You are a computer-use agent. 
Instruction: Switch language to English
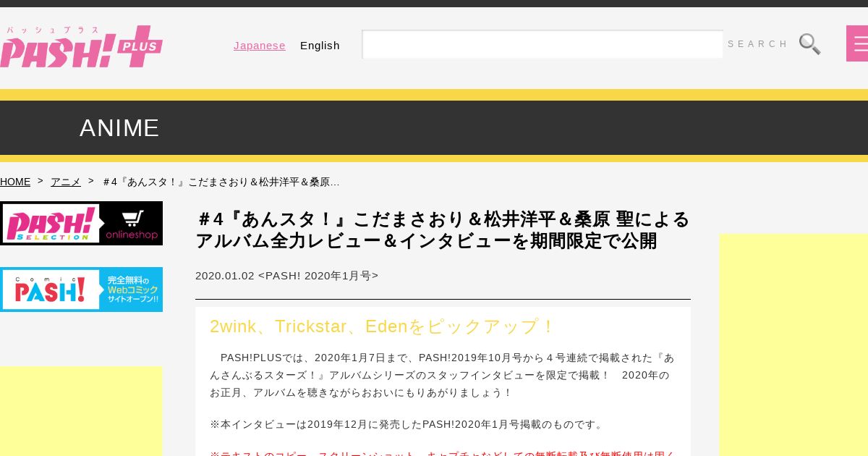pos(320,45)
